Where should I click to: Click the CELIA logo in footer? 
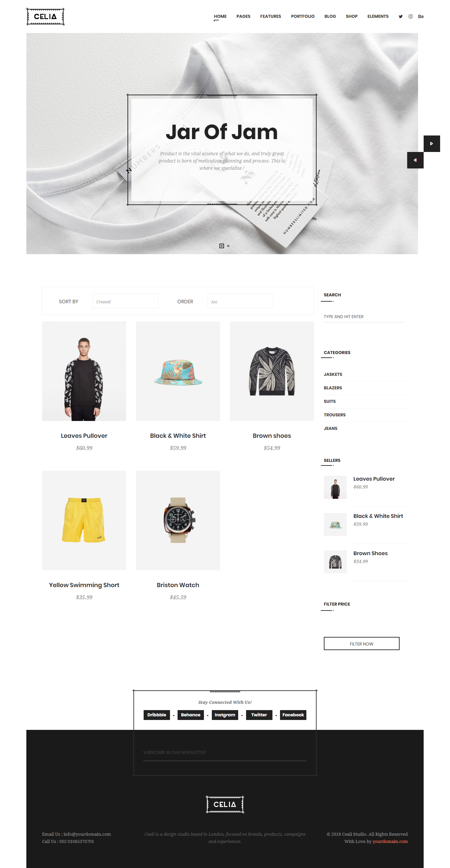(x=225, y=804)
